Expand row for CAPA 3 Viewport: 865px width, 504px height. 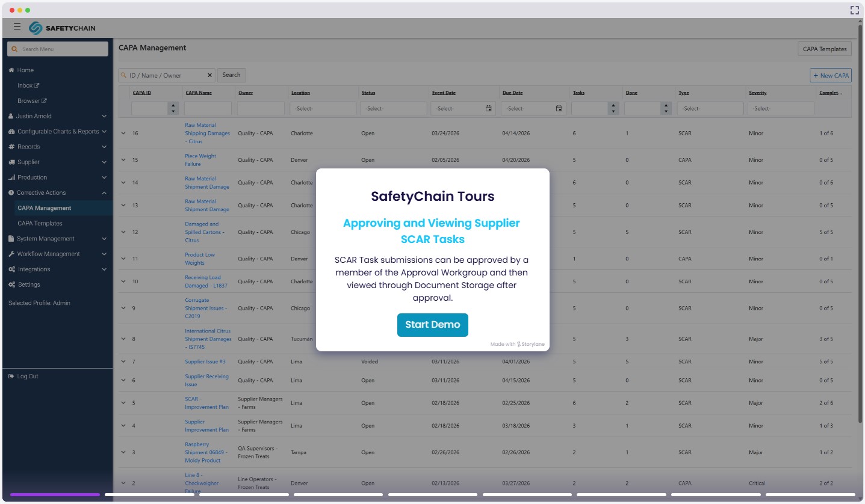(x=123, y=452)
